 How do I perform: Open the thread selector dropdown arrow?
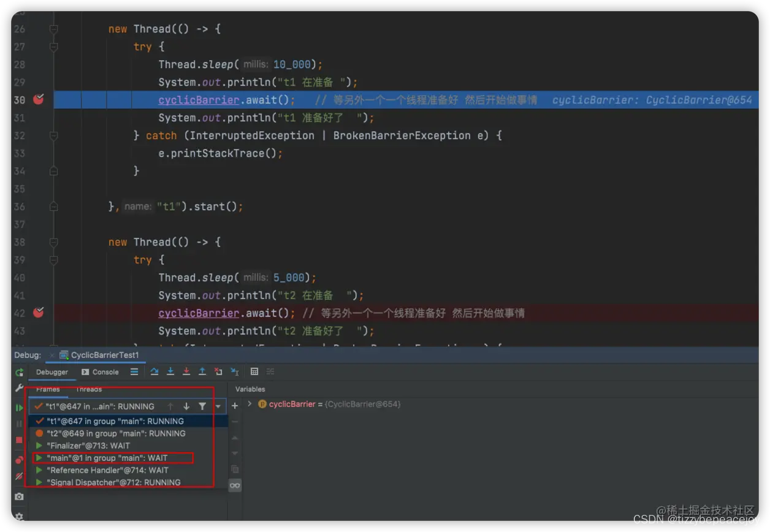pos(218,406)
